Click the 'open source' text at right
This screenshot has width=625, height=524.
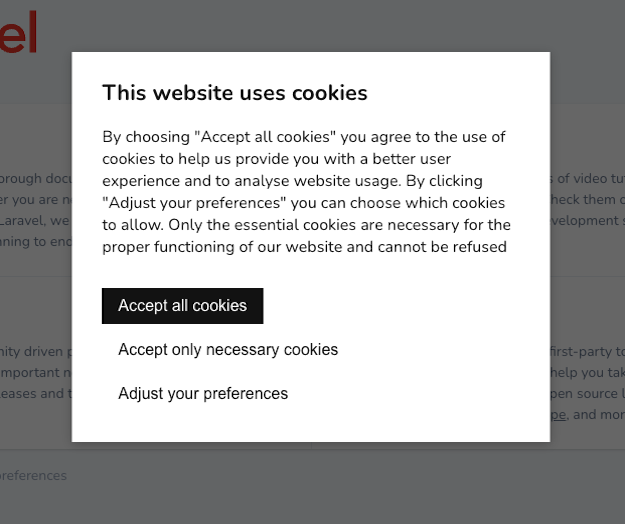(x=588, y=394)
